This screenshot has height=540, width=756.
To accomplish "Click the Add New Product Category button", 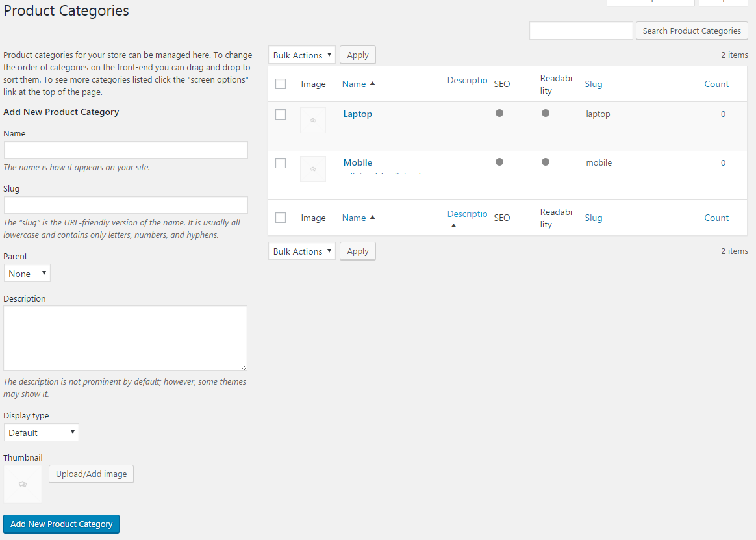I will pos(61,524).
